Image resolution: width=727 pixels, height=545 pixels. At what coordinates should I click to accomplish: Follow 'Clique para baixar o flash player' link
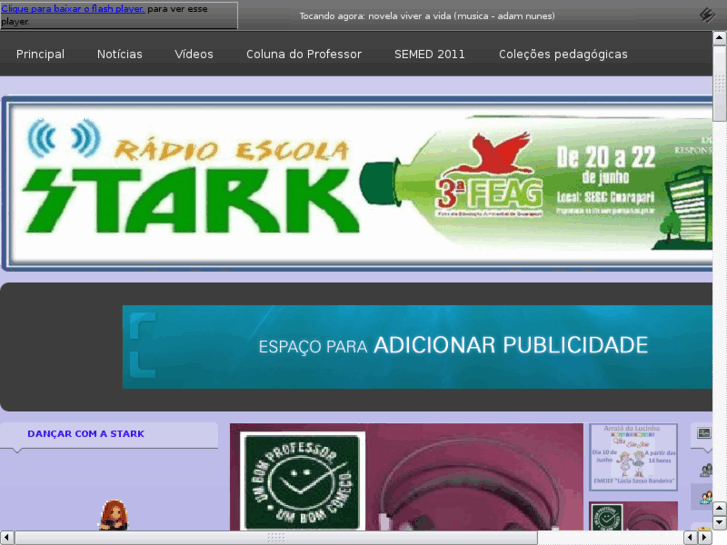73,9
